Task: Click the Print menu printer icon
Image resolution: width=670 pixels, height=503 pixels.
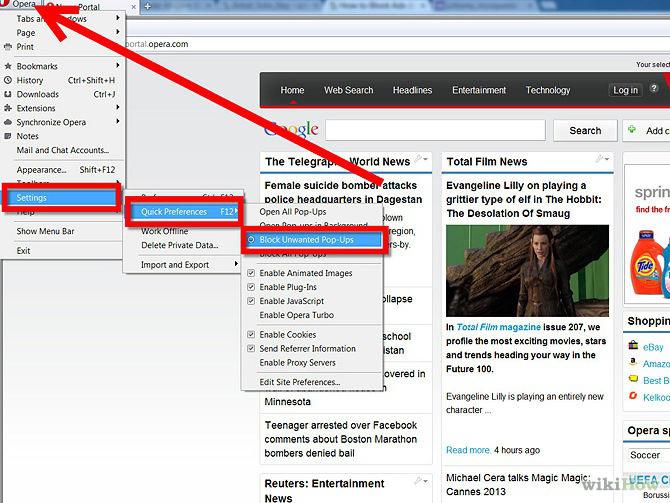Action: [x=8, y=47]
